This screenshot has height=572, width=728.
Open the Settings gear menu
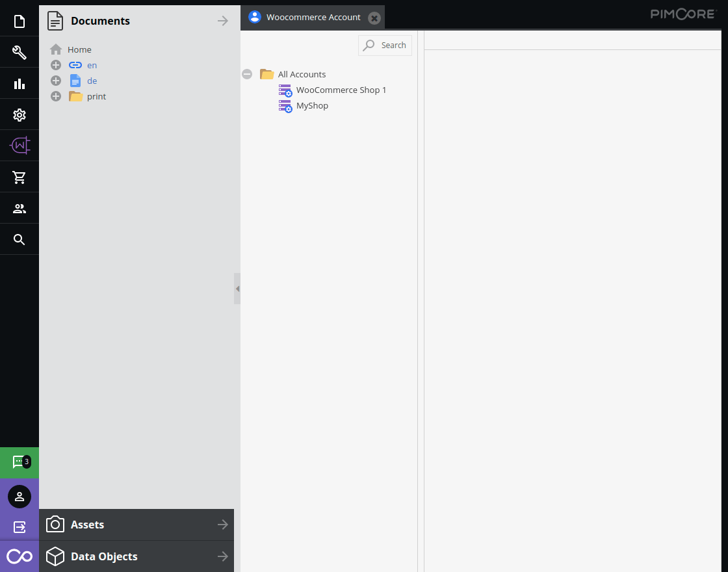(19, 115)
